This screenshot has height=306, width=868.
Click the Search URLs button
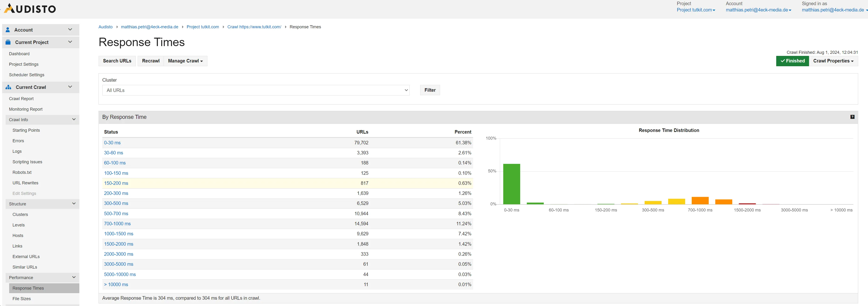(117, 60)
